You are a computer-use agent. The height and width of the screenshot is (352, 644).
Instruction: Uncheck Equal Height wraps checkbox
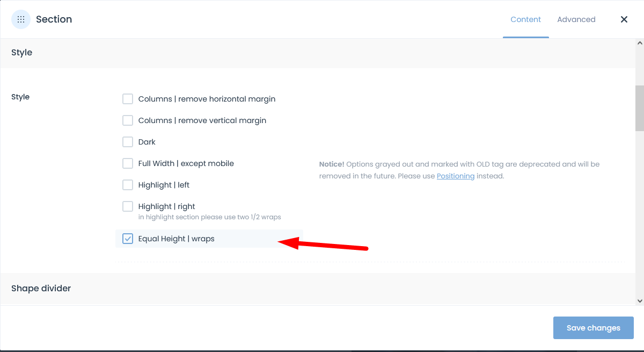coord(128,239)
